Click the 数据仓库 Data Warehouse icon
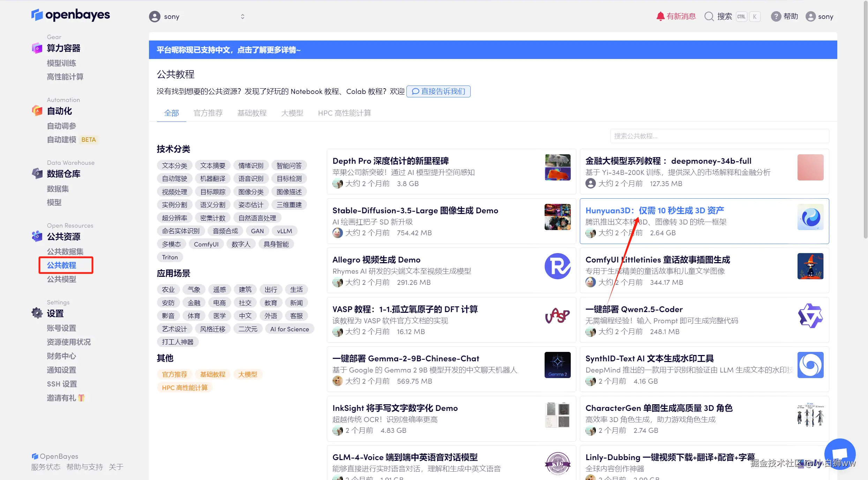Screen dimensions: 868x480 click(37, 173)
